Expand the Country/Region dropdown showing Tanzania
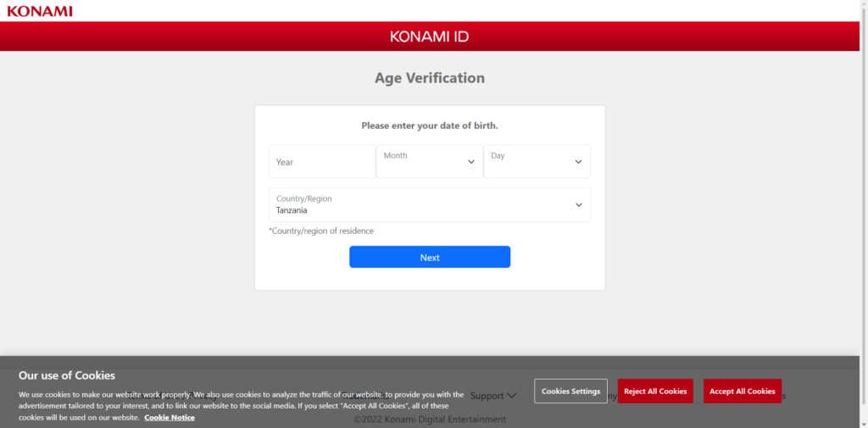This screenshot has height=428, width=868. coord(430,205)
